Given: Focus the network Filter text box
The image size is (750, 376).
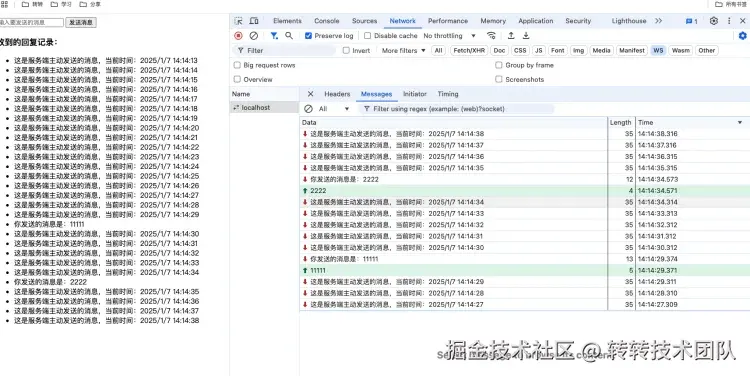Looking at the screenshot, I should [285, 51].
